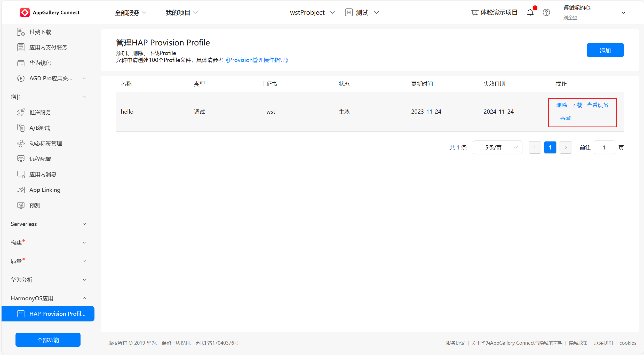The width and height of the screenshot is (644, 355).
Task: Click the AGD Pro play icon
Action: click(21, 78)
